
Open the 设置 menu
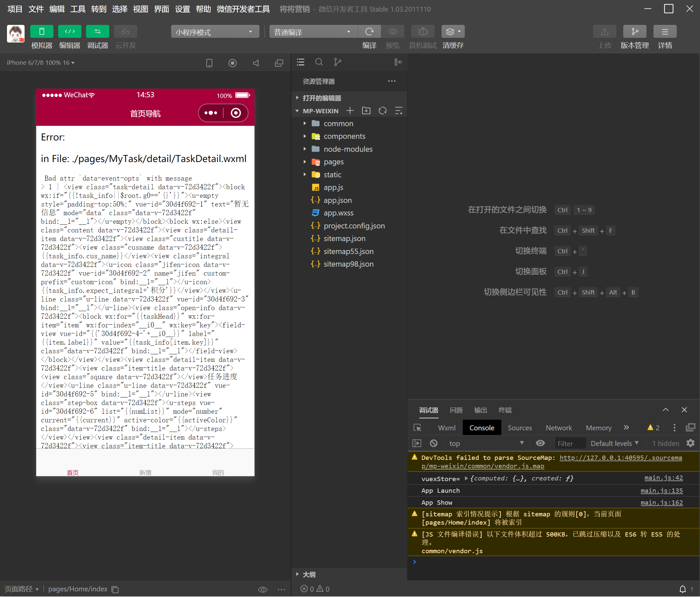[x=182, y=9]
